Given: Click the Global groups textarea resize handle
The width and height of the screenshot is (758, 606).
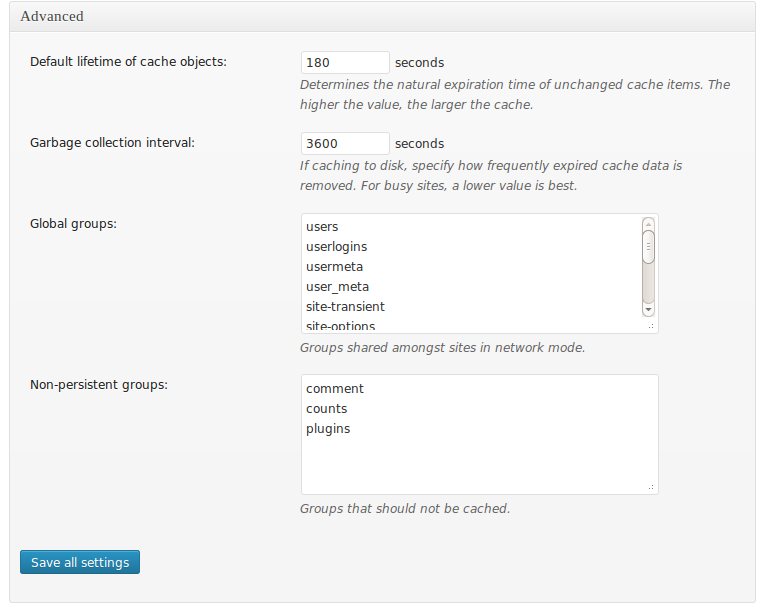Looking at the screenshot, I should (651, 326).
